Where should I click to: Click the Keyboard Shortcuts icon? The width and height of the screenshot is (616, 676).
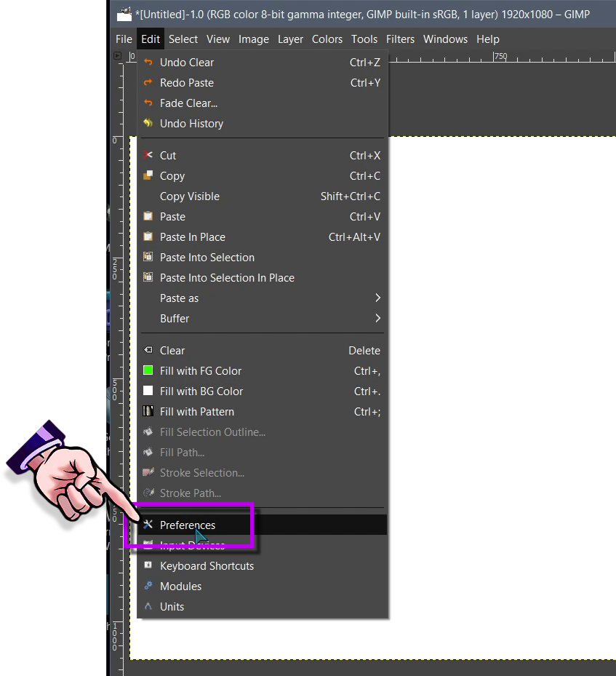[148, 565]
